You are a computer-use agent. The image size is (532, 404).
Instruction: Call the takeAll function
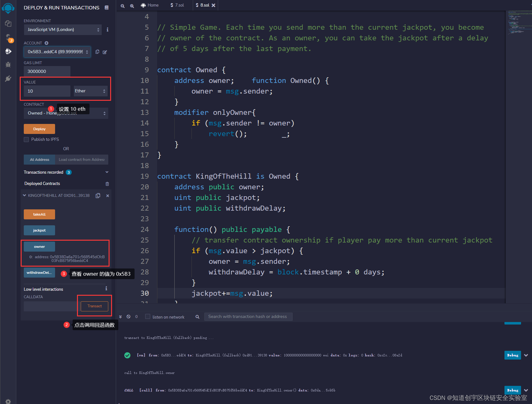(39, 214)
